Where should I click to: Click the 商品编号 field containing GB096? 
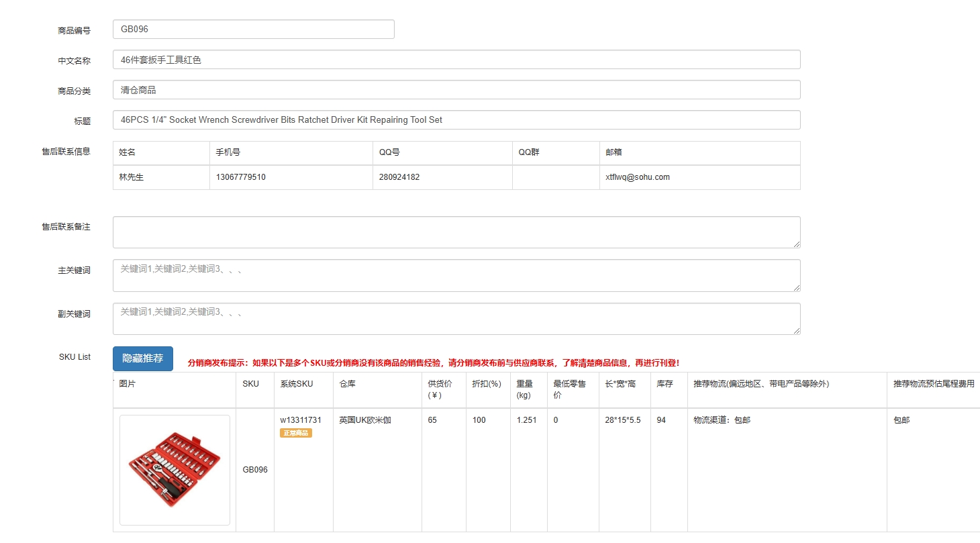(x=253, y=29)
